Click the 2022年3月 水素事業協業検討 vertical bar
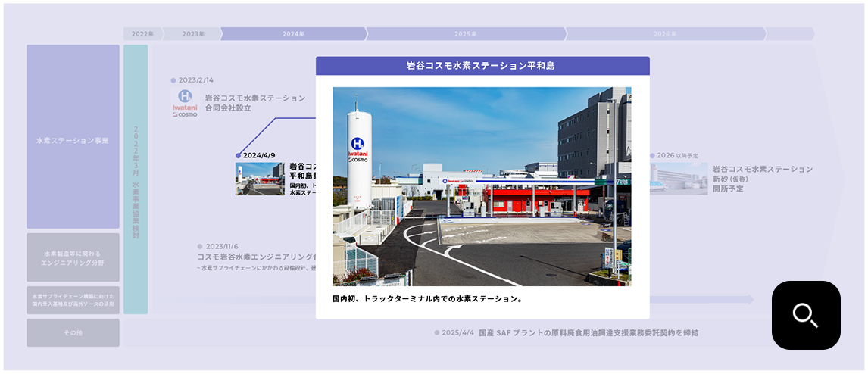Screen dimensions: 868x374 pos(136,179)
